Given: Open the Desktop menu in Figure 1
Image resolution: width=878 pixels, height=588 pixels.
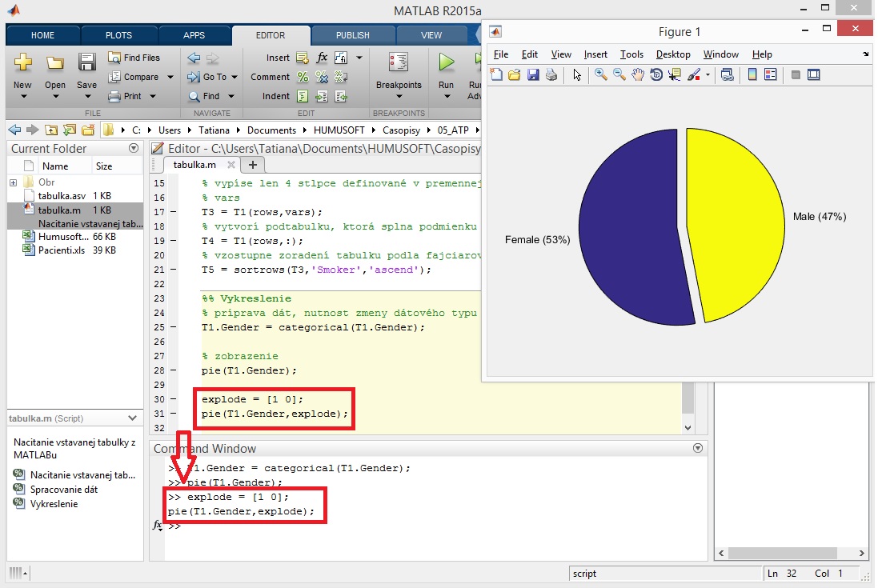Looking at the screenshot, I should click(673, 54).
